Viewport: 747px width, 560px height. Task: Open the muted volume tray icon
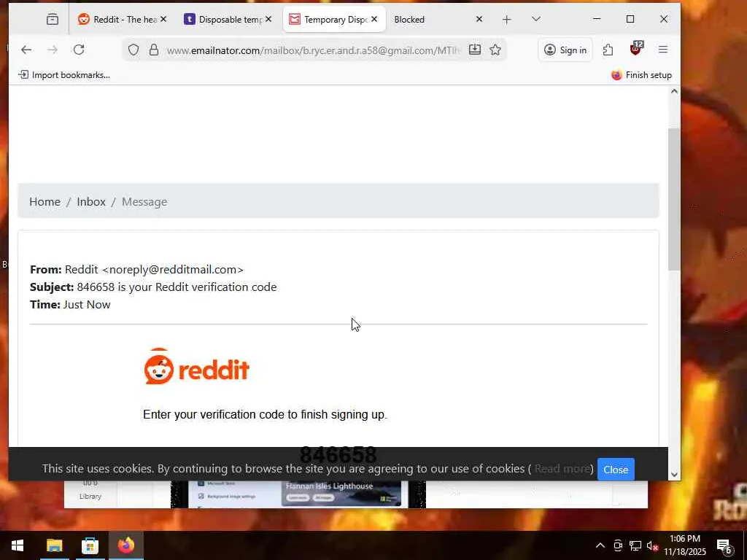[x=652, y=545]
